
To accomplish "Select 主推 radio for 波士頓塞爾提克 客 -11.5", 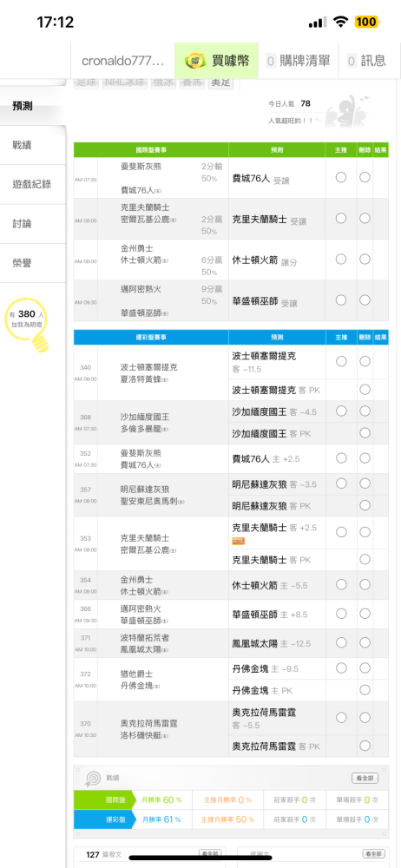I will click(341, 361).
